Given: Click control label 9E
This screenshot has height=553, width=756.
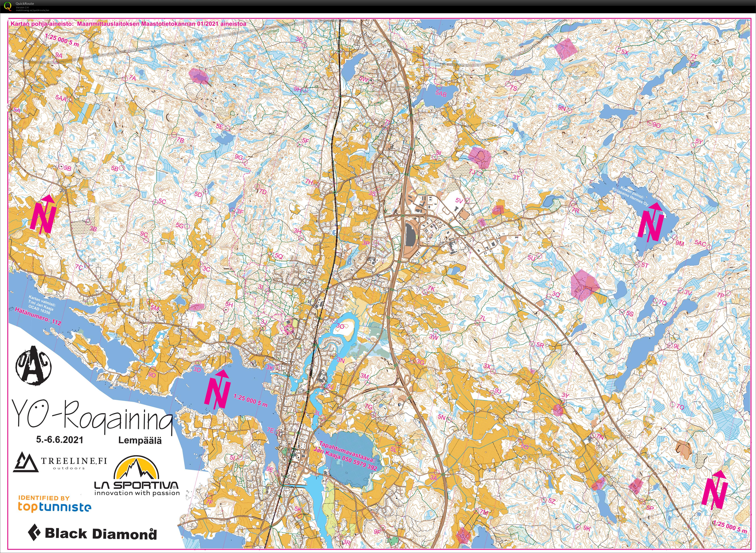Looking at the screenshot, I should (270, 469).
